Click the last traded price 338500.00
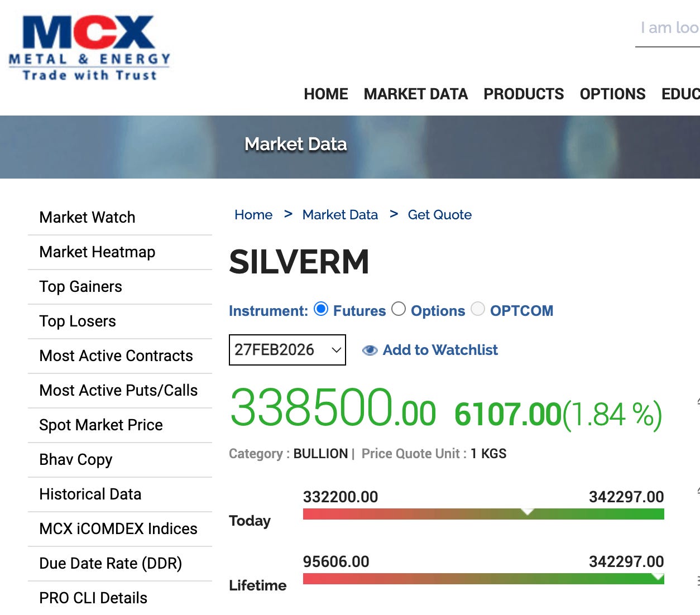The width and height of the screenshot is (700, 615). [x=333, y=408]
